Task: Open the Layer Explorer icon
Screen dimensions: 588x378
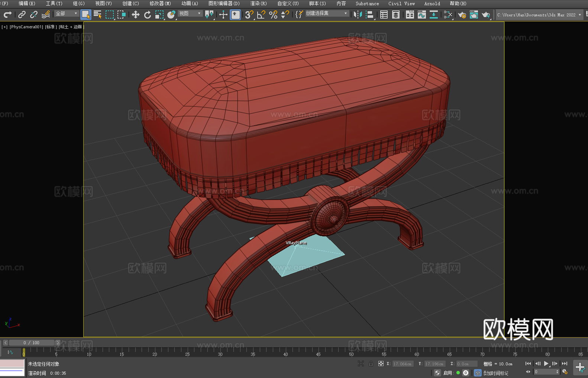Action: (396, 14)
